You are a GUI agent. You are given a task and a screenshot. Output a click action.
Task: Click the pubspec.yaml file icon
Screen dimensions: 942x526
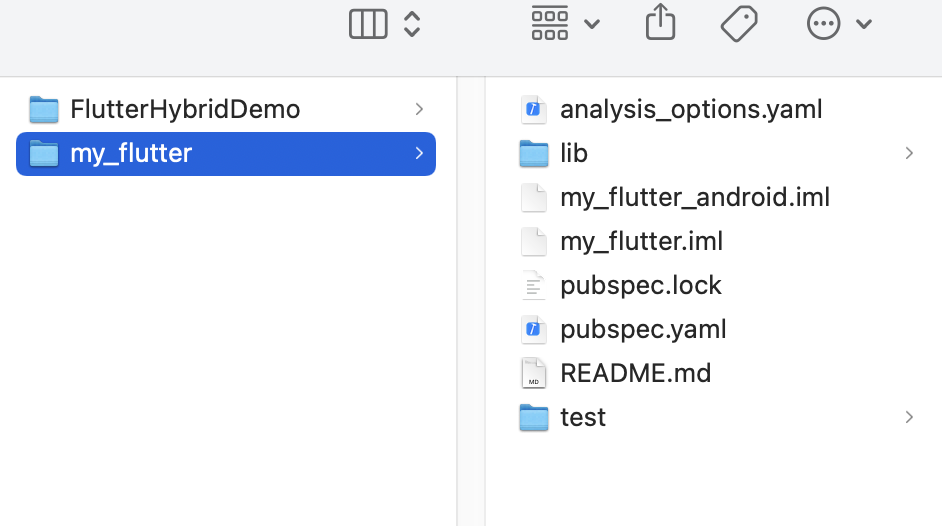tap(534, 329)
